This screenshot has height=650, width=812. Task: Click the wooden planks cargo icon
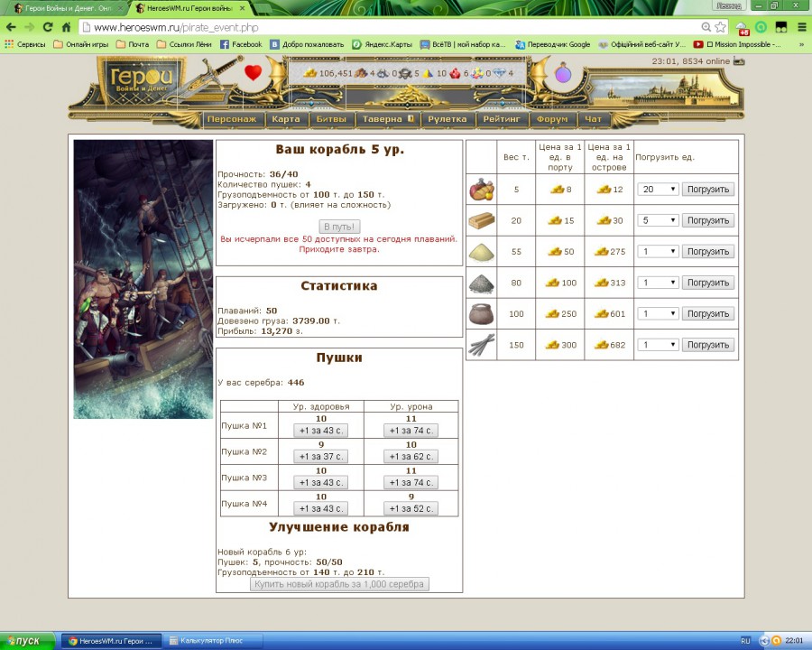482,220
